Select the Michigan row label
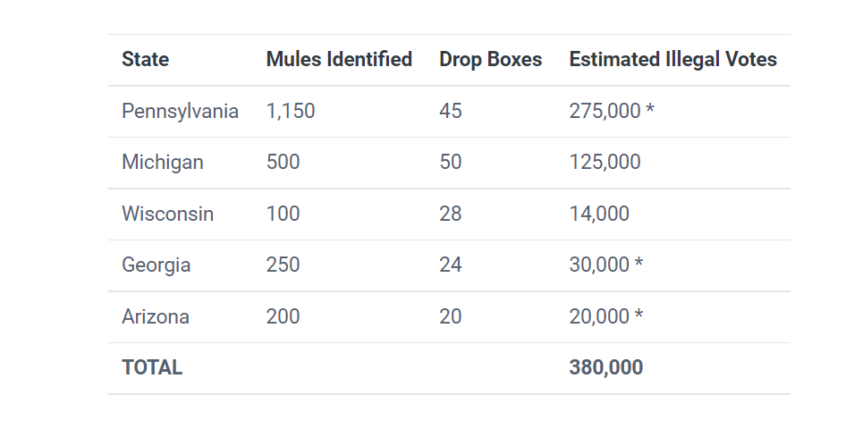The image size is (854, 429). [162, 162]
